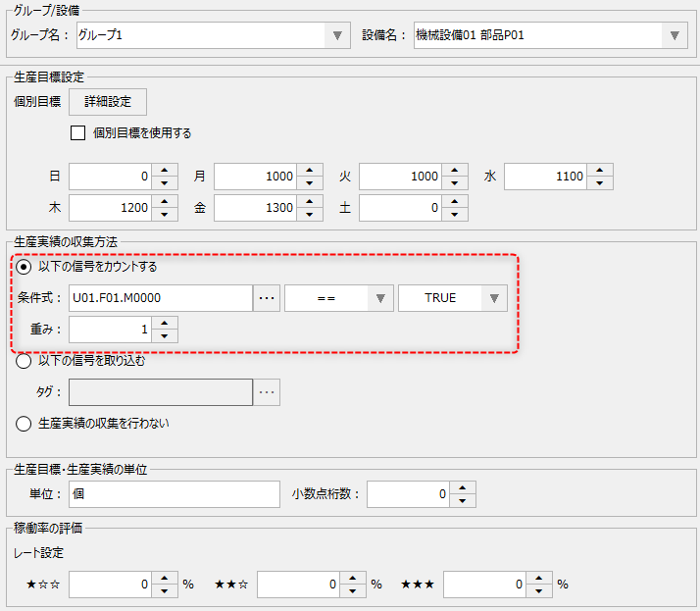Select 以下の信号をカウントする radio option
This screenshot has width=700, height=611.
pos(24,267)
